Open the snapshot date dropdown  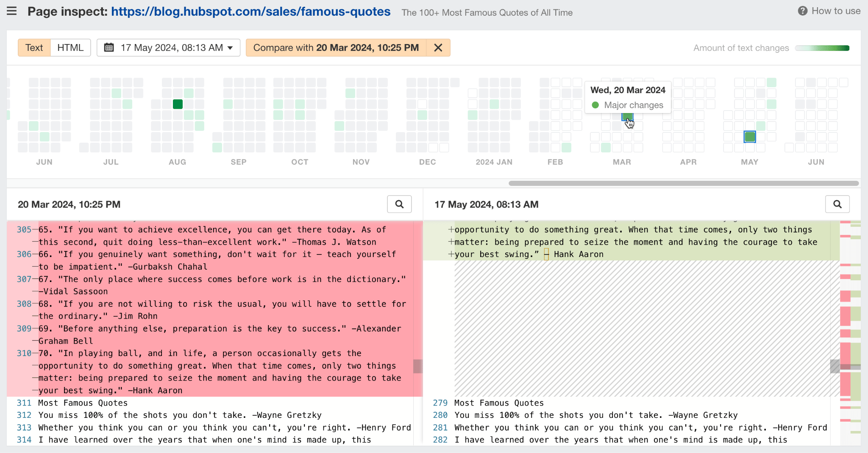(229, 47)
